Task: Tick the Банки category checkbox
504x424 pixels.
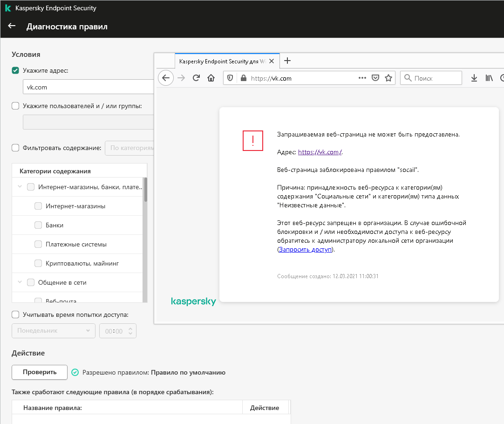Action: pos(38,225)
